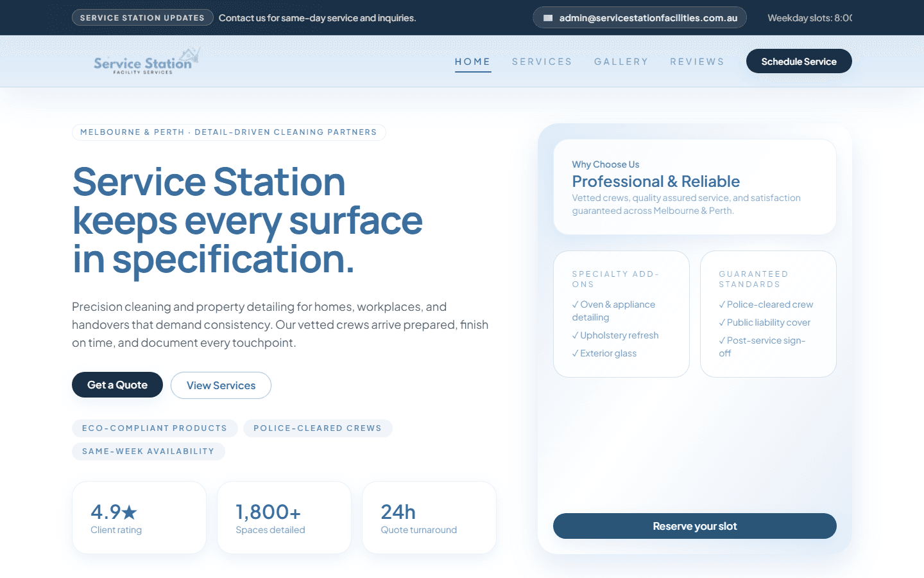Image resolution: width=924 pixels, height=578 pixels.
Task: Click the SPECIALTY ADD-ONS heading
Action: pos(616,279)
